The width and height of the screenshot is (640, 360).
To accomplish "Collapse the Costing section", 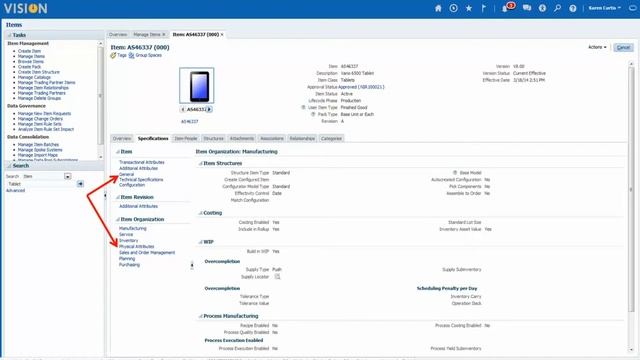I will 200,213.
